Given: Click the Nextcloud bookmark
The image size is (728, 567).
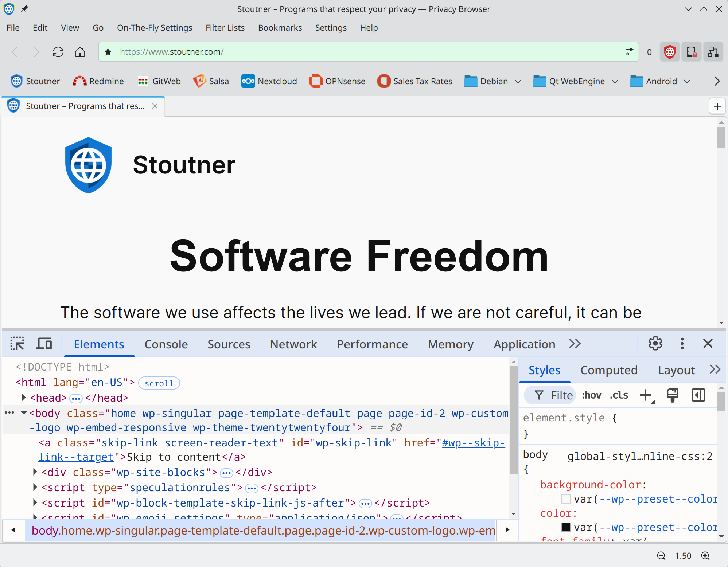Looking at the screenshot, I should tap(269, 81).
